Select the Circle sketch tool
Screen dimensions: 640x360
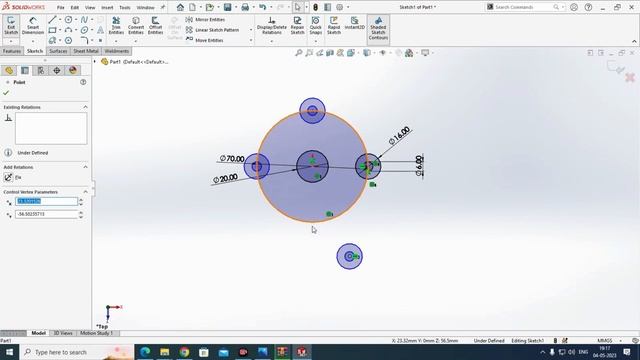coord(69,20)
